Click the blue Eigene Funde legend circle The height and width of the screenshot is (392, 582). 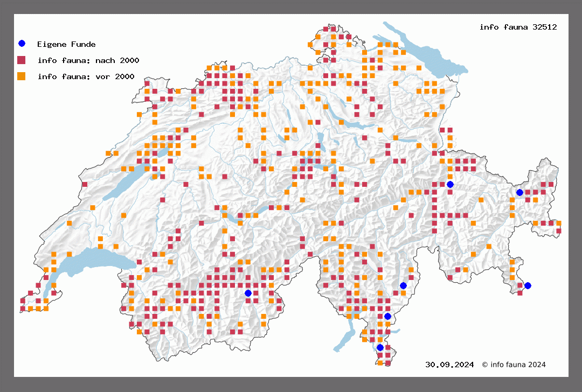coord(22,44)
